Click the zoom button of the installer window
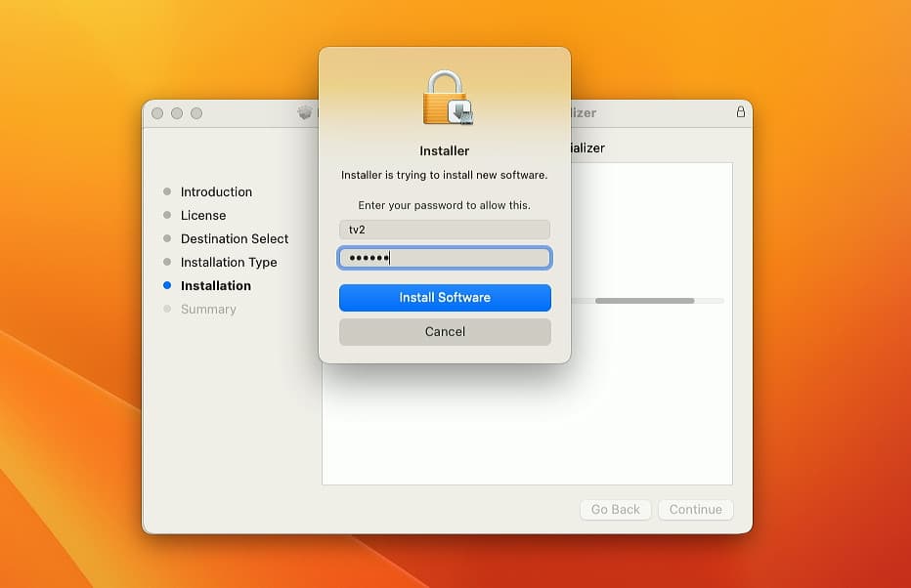This screenshot has height=588, width=911. 196,113
